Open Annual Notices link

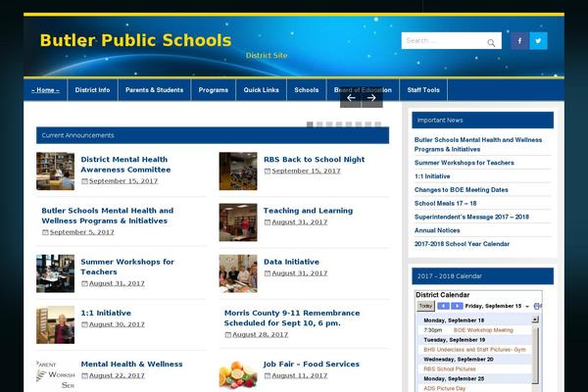pos(437,230)
